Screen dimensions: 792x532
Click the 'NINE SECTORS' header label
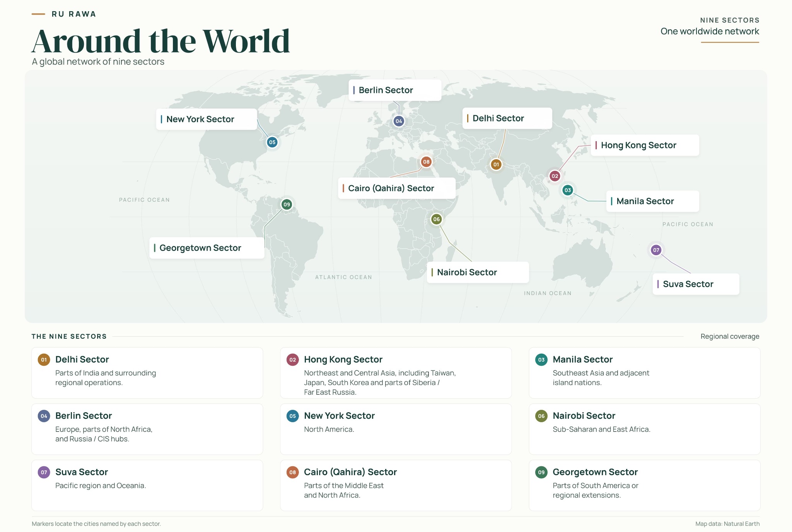click(729, 20)
